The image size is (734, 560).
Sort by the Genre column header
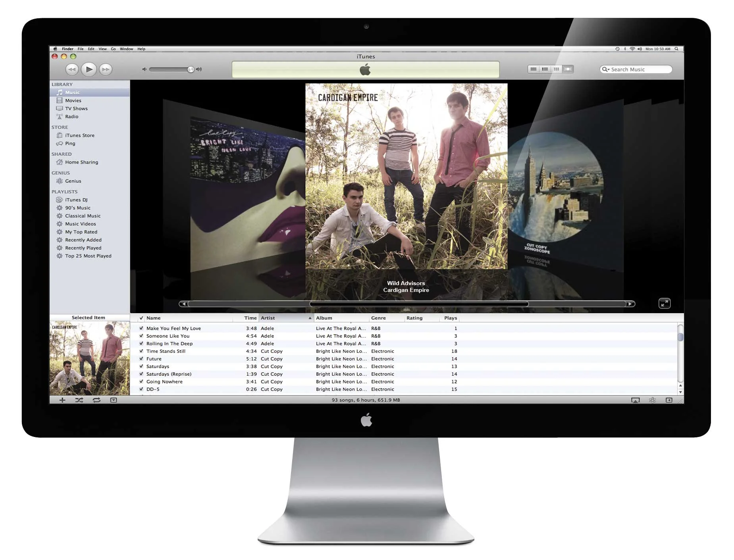pos(387,318)
